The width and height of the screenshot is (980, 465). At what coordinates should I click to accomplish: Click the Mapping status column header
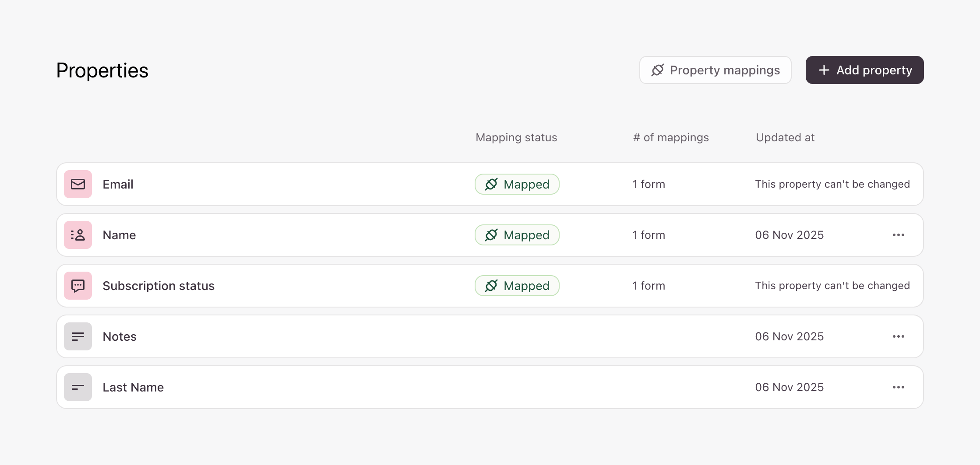516,137
